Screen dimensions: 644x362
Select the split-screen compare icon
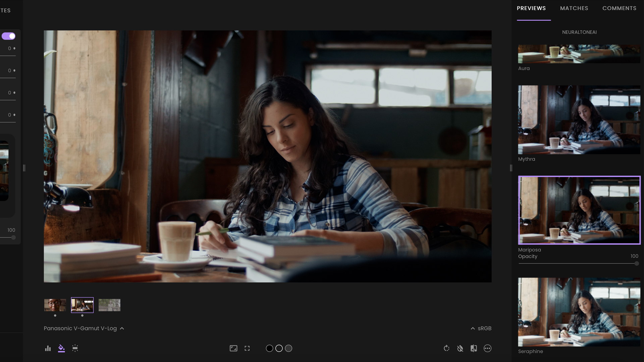click(474, 348)
